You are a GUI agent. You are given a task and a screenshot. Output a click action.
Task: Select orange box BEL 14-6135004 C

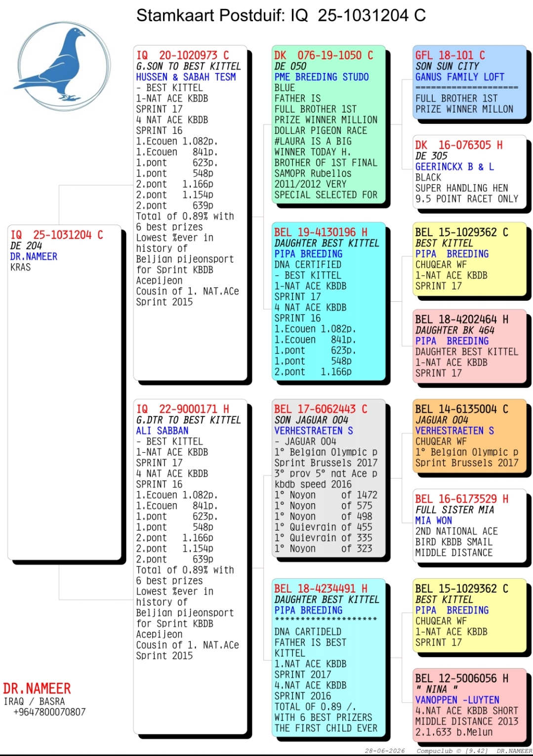(470, 436)
